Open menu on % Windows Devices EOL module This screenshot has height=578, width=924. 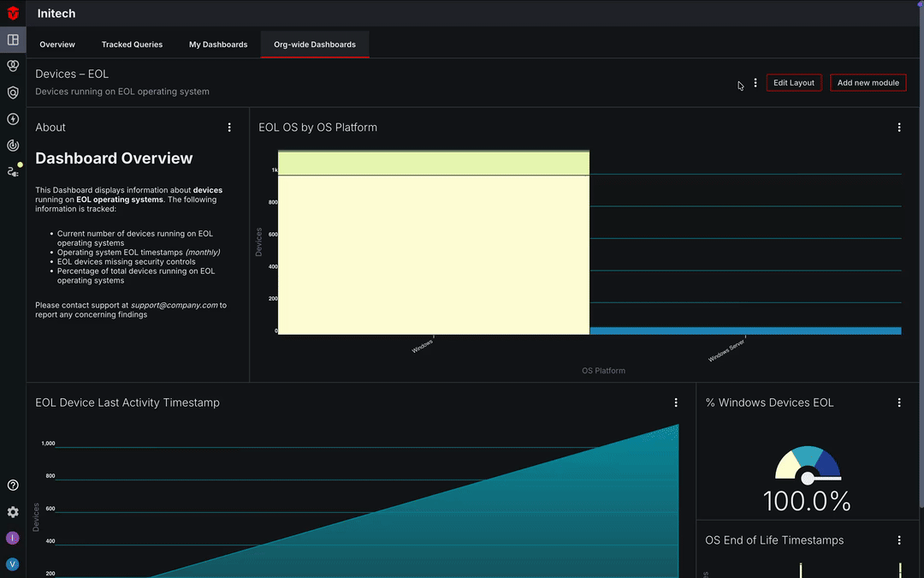point(899,402)
